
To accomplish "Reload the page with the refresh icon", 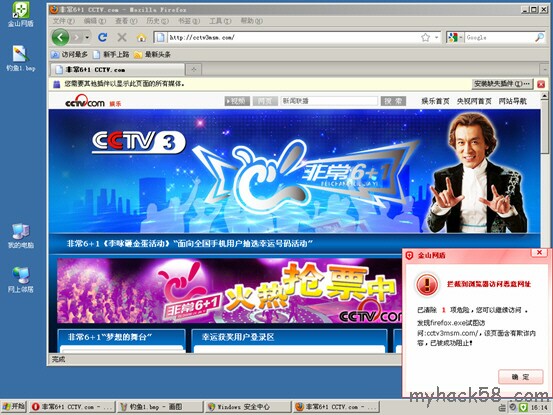I will tap(103, 37).
